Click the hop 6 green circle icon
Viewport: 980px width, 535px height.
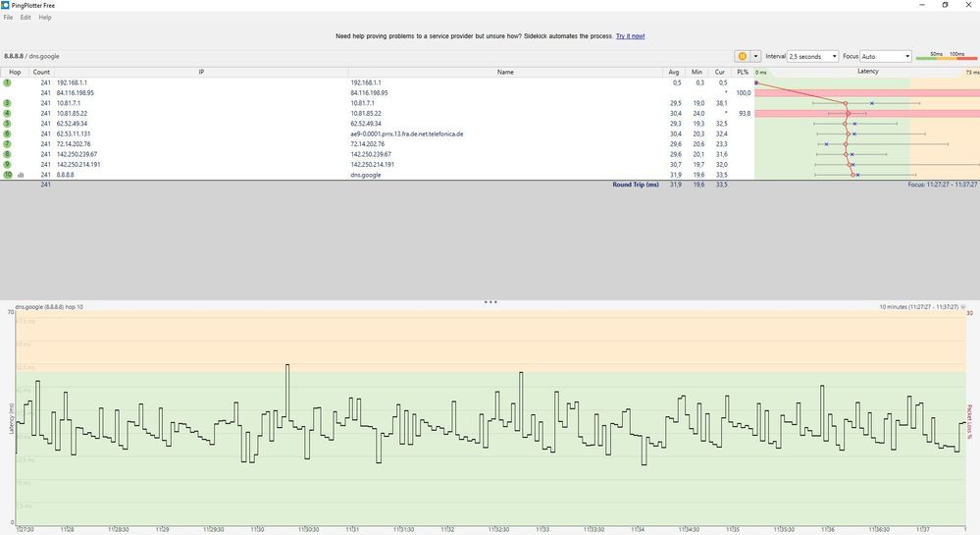coord(7,134)
